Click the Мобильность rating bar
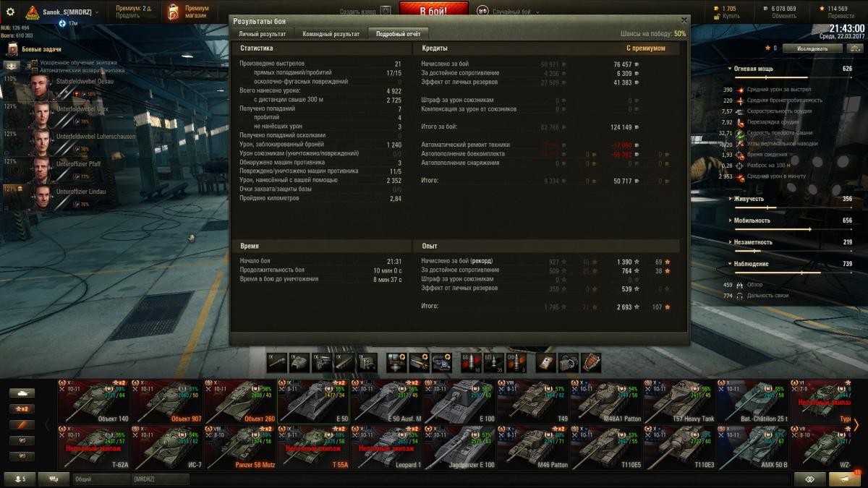 point(792,229)
